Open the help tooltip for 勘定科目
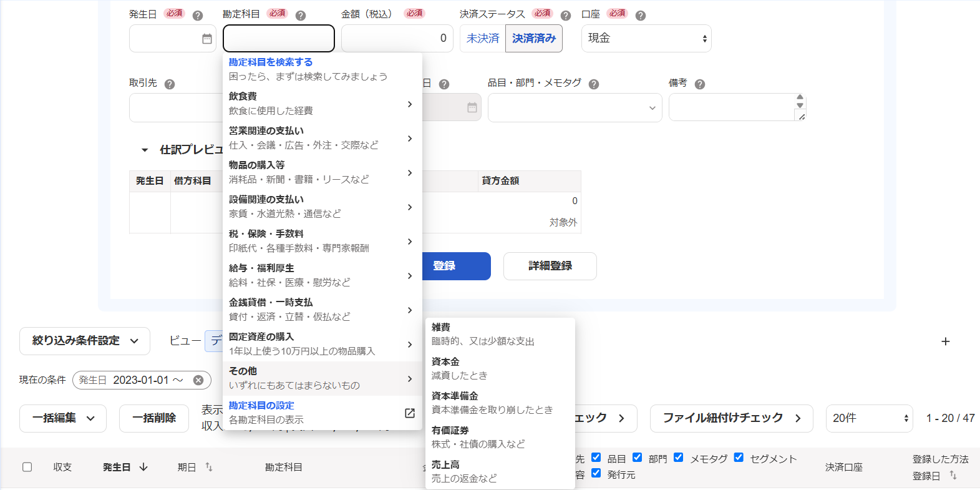This screenshot has height=490, width=980. click(x=301, y=16)
